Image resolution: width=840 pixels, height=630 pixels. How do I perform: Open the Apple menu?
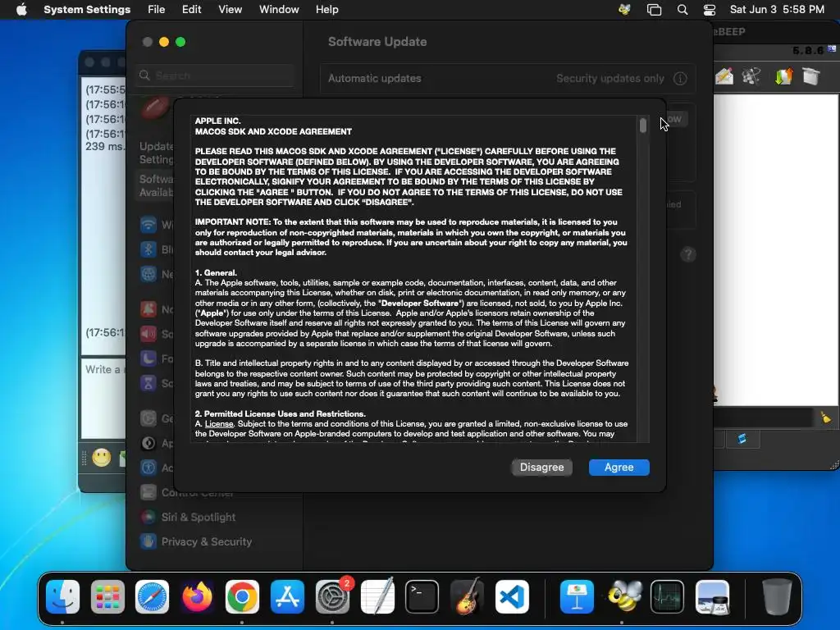pyautogui.click(x=21, y=10)
